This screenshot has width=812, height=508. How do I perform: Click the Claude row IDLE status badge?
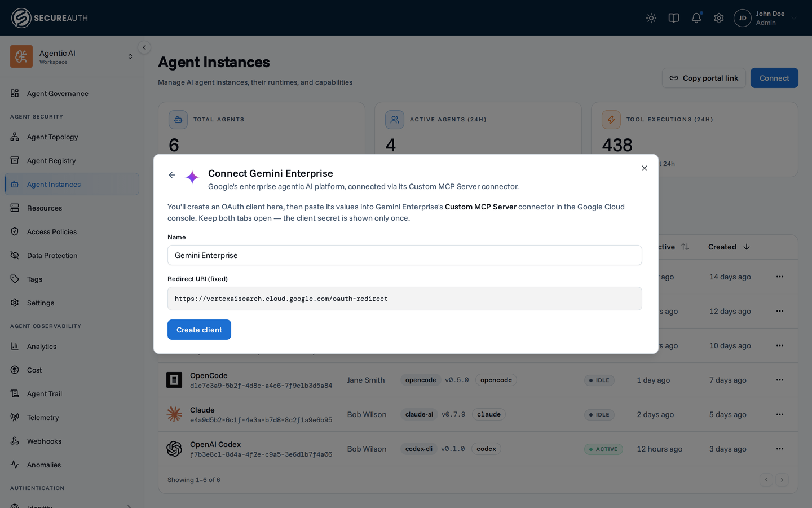click(599, 415)
